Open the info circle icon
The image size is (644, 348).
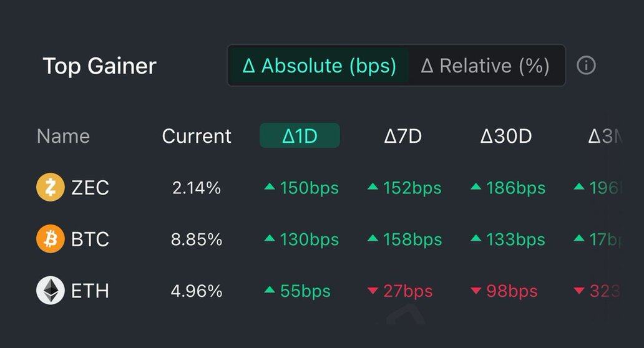click(586, 65)
